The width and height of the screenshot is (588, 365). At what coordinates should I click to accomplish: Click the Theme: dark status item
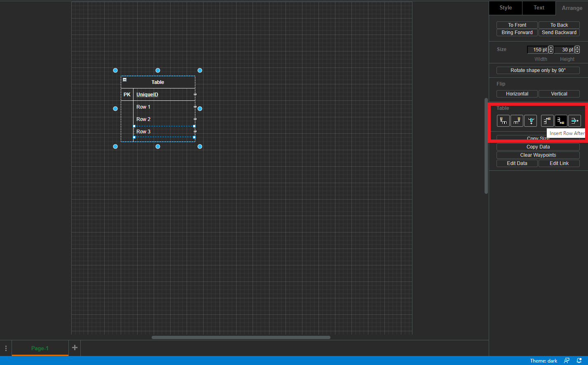(x=543, y=361)
